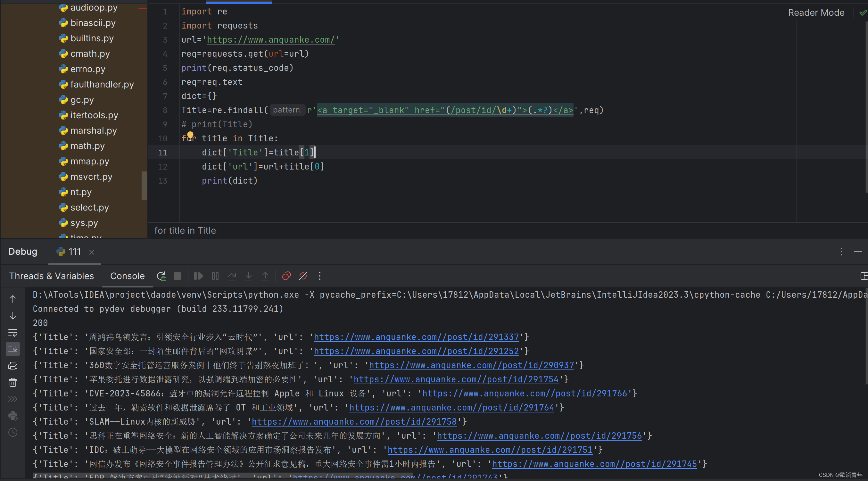Click the Stop debug session icon

pyautogui.click(x=178, y=276)
